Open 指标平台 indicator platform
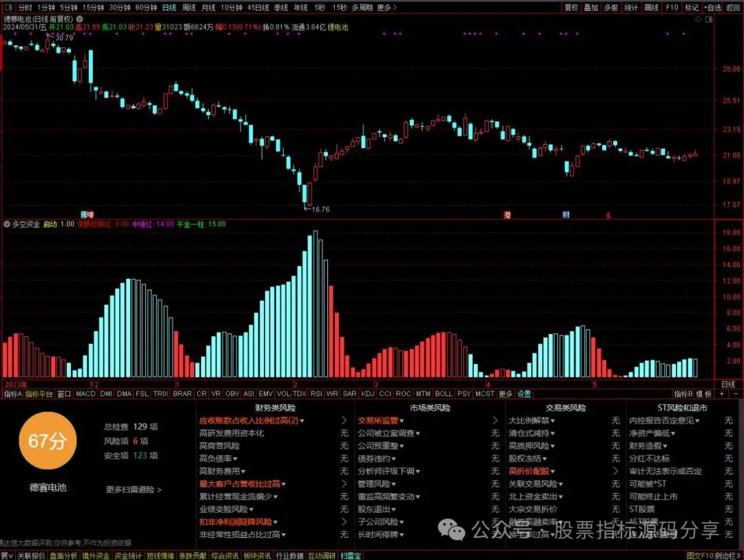This screenshot has height=560, width=744. (39, 394)
